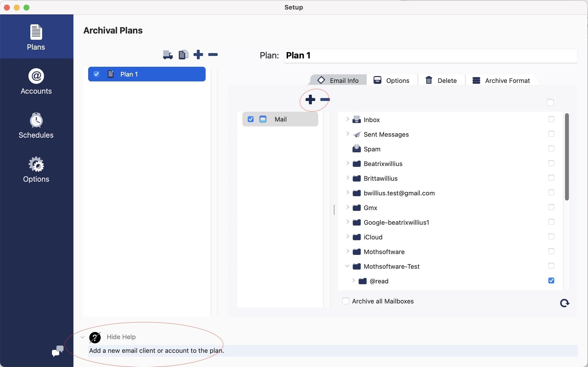Click into the Plan name field
The image size is (588, 367).
click(430, 56)
